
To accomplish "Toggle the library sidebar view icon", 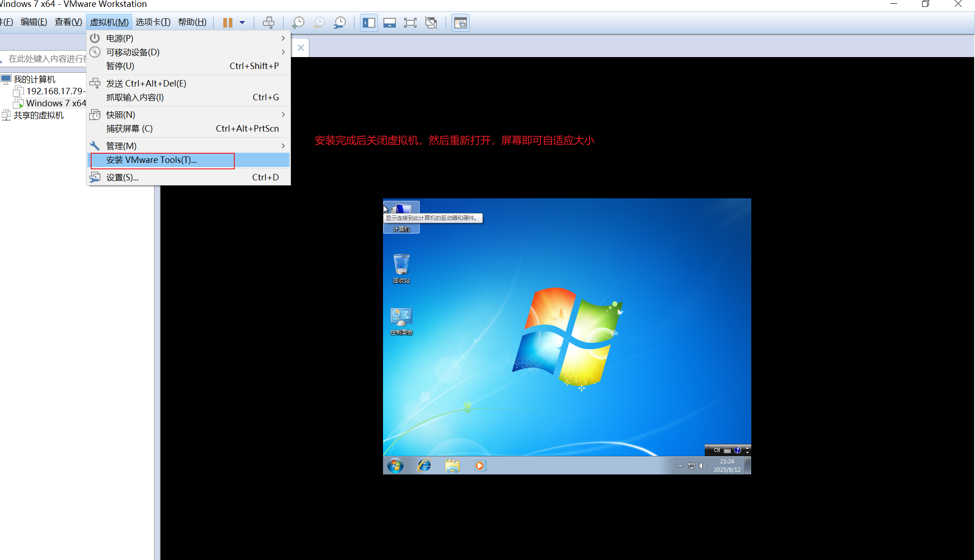I will tap(369, 23).
